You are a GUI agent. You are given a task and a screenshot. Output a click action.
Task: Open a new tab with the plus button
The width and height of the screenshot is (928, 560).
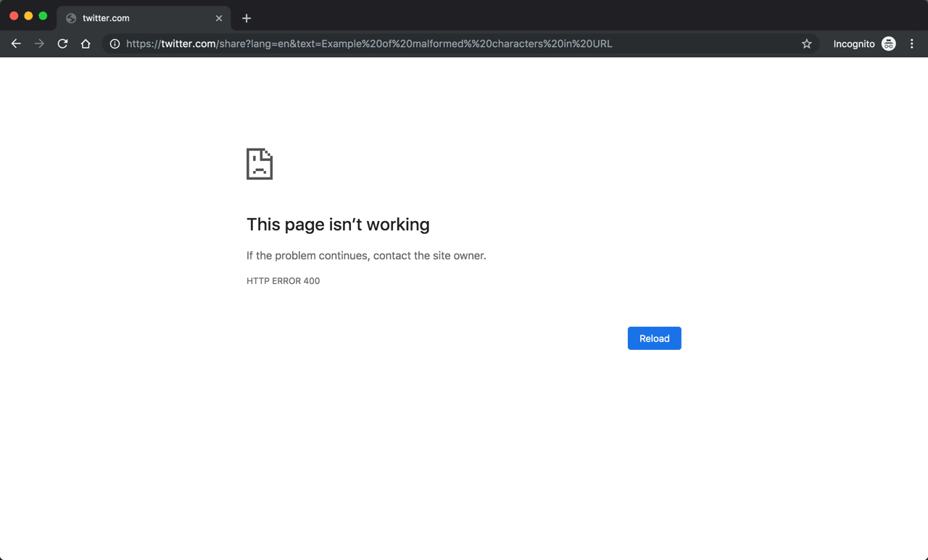pyautogui.click(x=246, y=18)
